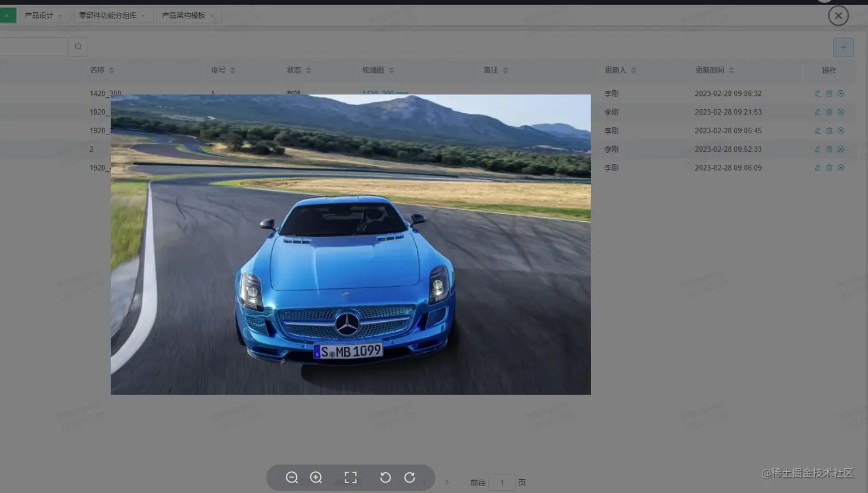This screenshot has height=493, width=868.
Task: Edit the row updated at 09:06:32
Action: [x=817, y=94]
